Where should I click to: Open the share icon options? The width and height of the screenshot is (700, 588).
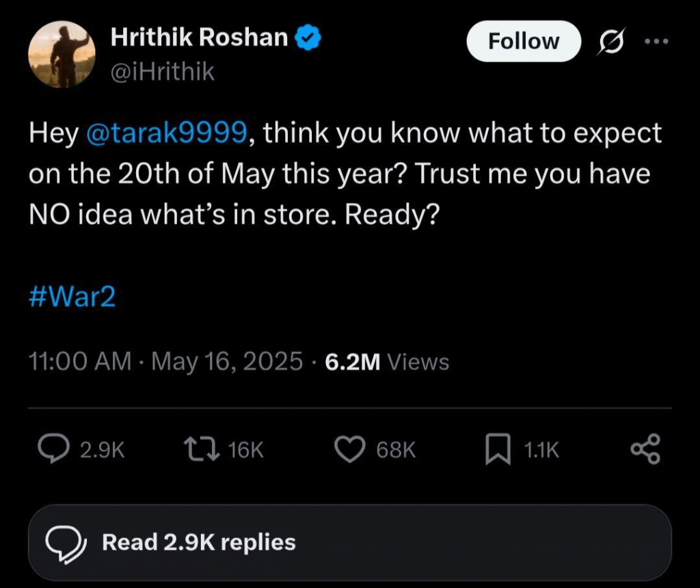[x=645, y=449]
